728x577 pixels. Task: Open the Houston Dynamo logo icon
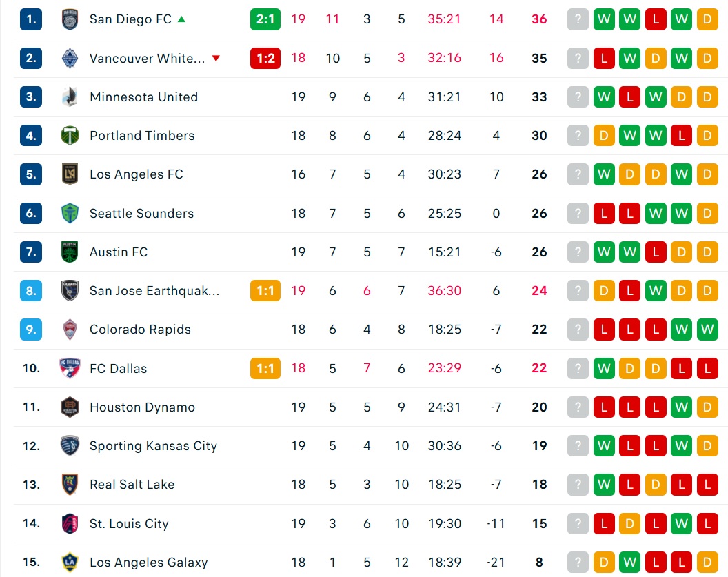70,407
